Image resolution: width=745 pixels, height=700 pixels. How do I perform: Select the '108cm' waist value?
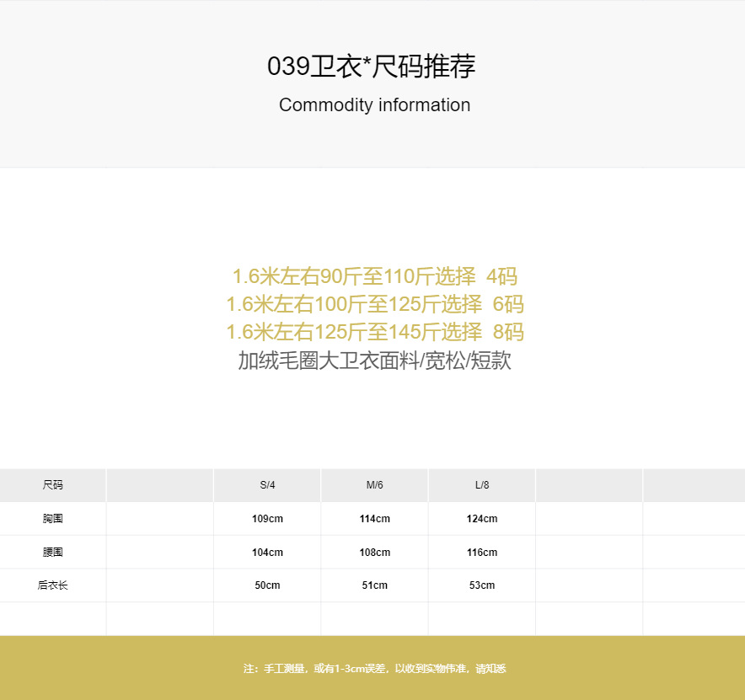(x=374, y=553)
